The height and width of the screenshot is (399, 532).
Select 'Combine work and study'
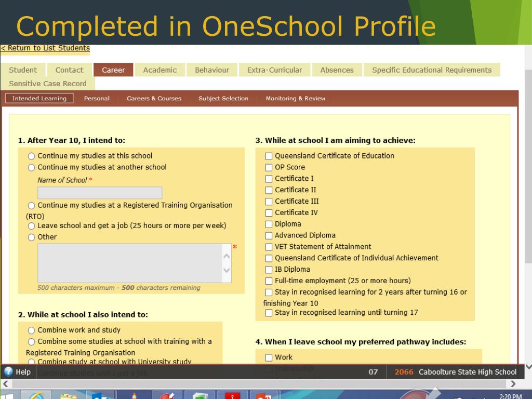click(31, 330)
